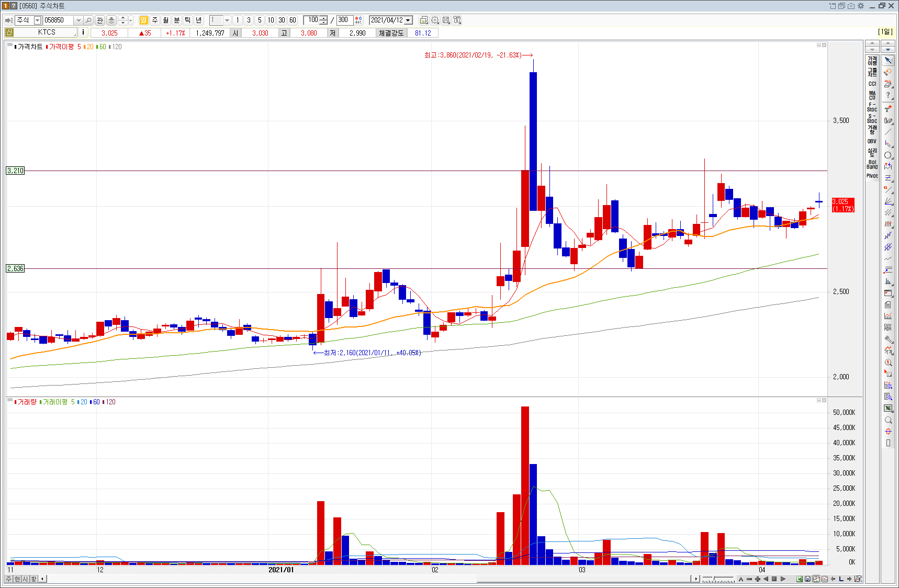Screen dimensions: 899x588
Task: Toggle the auto 'A' scale button
Action: (741, 579)
